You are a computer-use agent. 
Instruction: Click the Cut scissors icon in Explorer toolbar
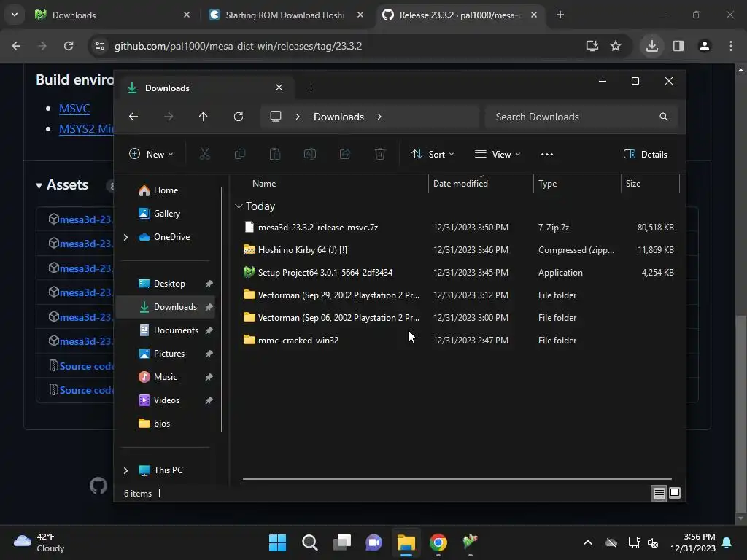click(x=204, y=154)
